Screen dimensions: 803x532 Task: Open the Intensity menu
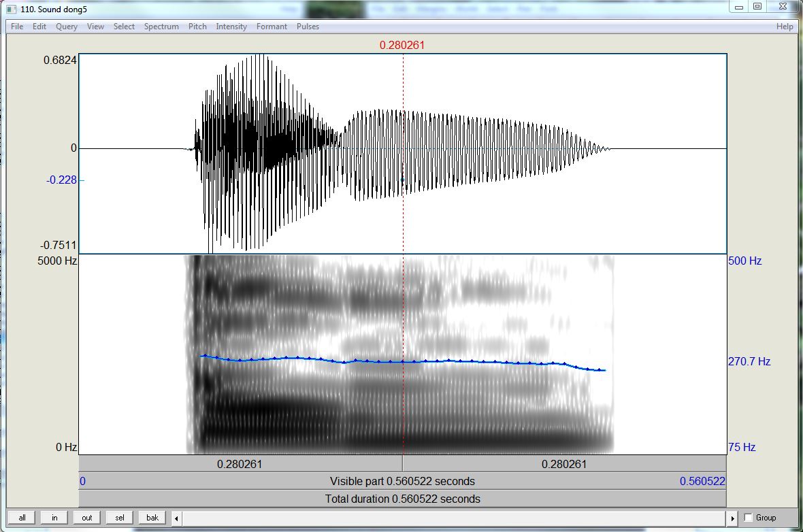point(231,27)
